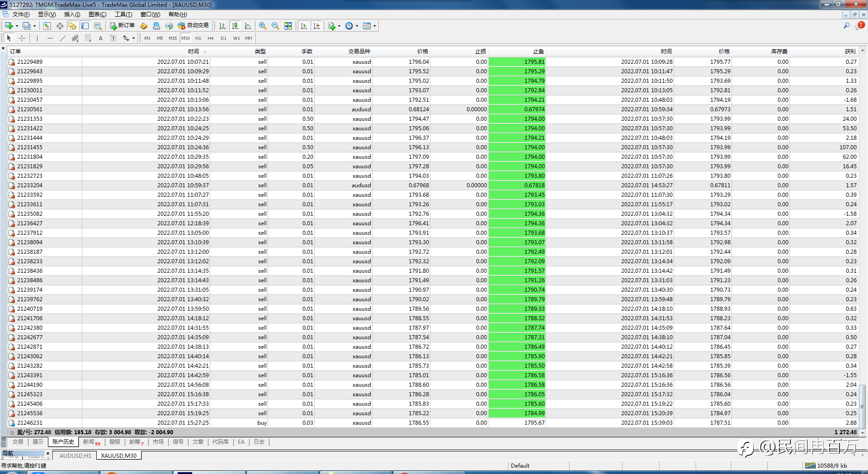
Task: Switch chart to candlesticks icon
Action: 235,26
